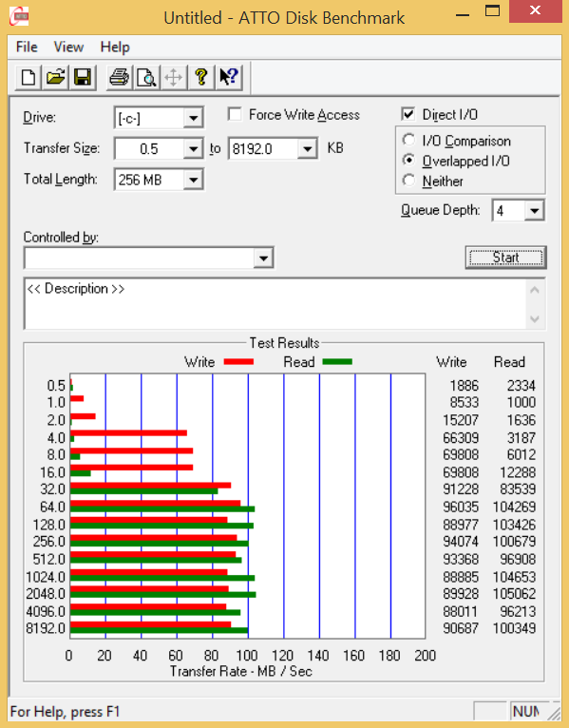Open Print Preview from the toolbar
Viewport: 569px width, 728px height.
[x=146, y=77]
